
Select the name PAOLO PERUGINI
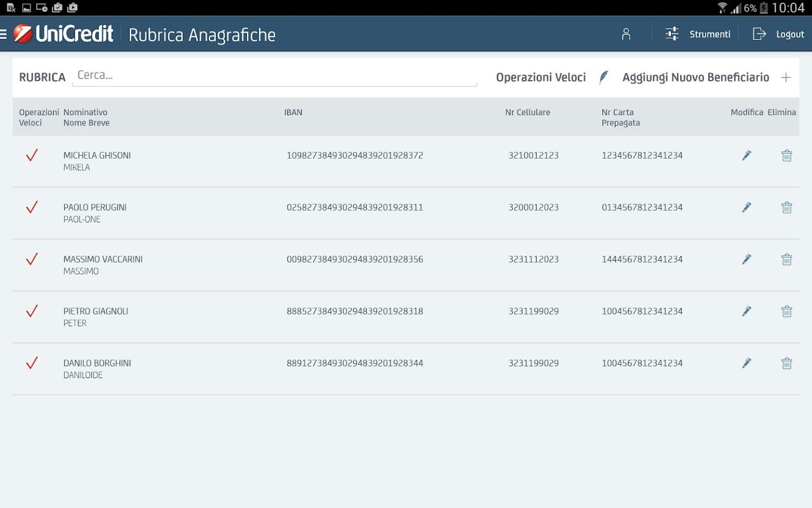coord(95,207)
